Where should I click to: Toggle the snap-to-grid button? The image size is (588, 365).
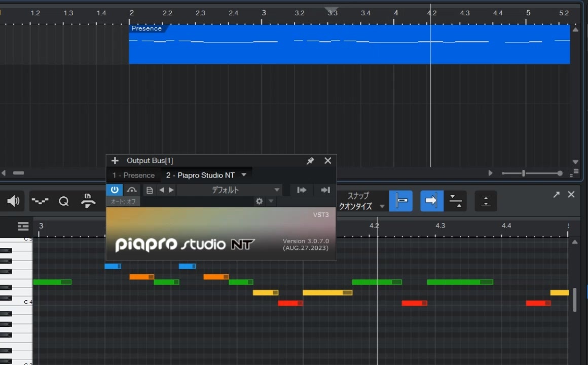click(x=401, y=201)
